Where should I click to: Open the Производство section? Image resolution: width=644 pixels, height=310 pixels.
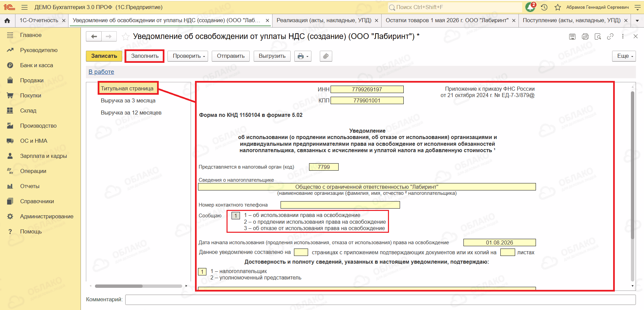click(38, 126)
